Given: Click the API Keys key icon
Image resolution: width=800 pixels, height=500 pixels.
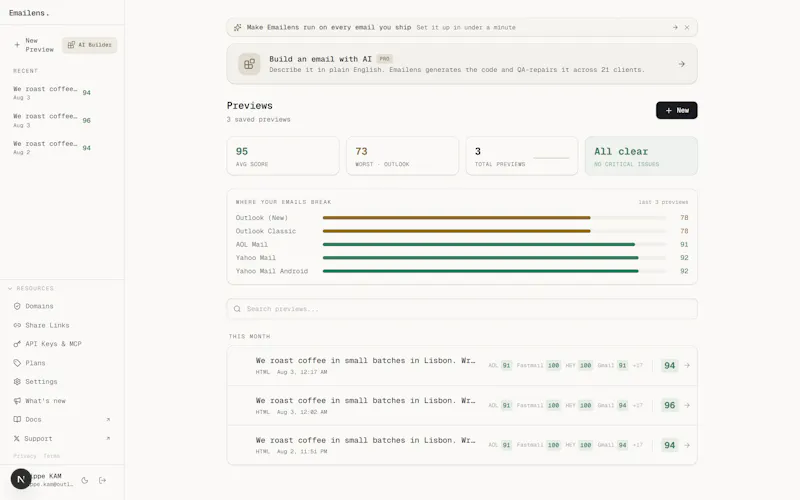Looking at the screenshot, I should (17, 344).
